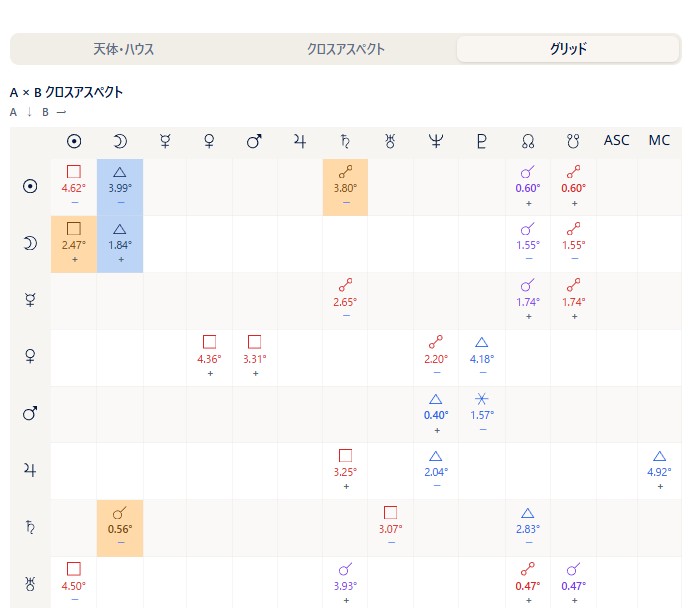
Task: Select the Jupiter symbol row header
Action: [x=30, y=470]
